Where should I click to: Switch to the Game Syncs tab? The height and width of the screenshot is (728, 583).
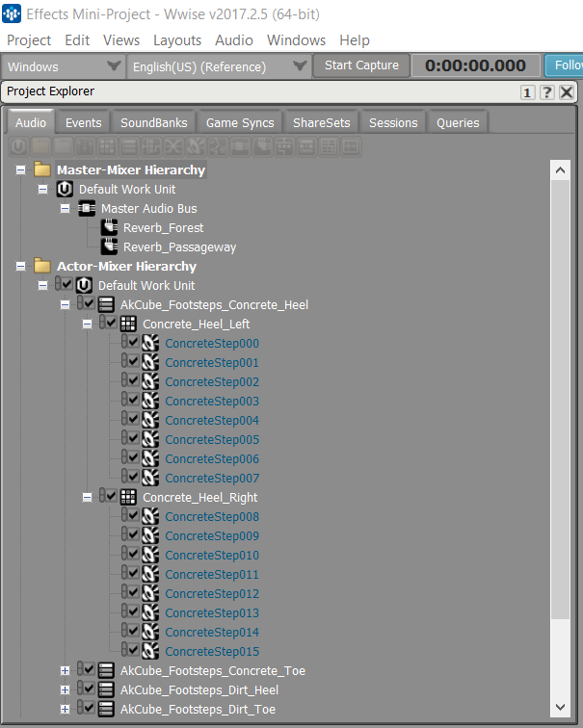click(x=240, y=122)
